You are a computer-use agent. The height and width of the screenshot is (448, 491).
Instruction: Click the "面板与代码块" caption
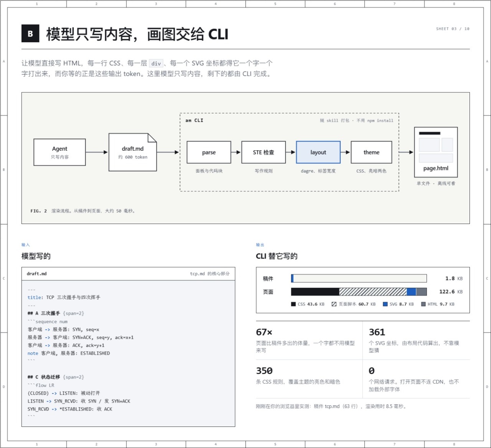[x=209, y=171]
